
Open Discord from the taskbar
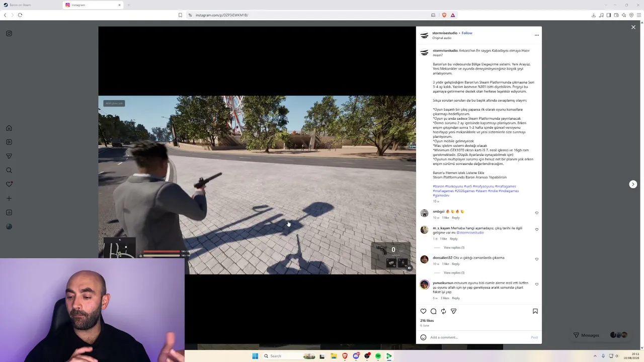356,356
